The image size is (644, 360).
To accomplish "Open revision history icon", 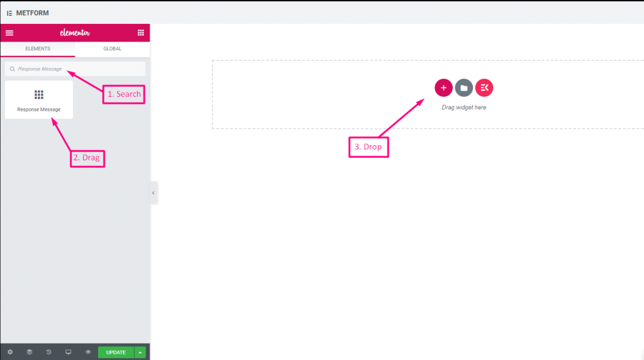I will point(49,352).
